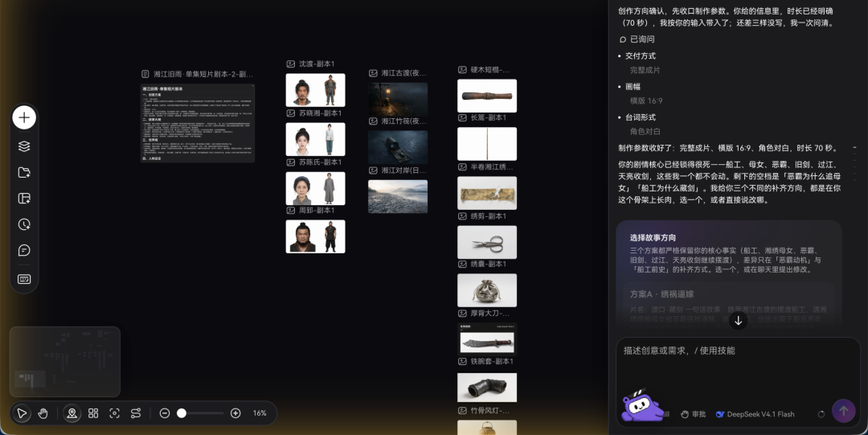Click the round plus add button

(24, 117)
